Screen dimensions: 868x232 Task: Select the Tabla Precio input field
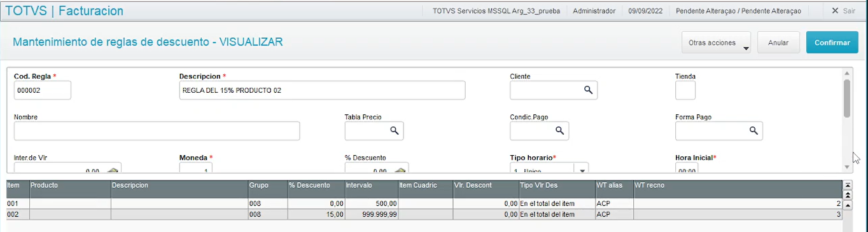pyautogui.click(x=374, y=131)
